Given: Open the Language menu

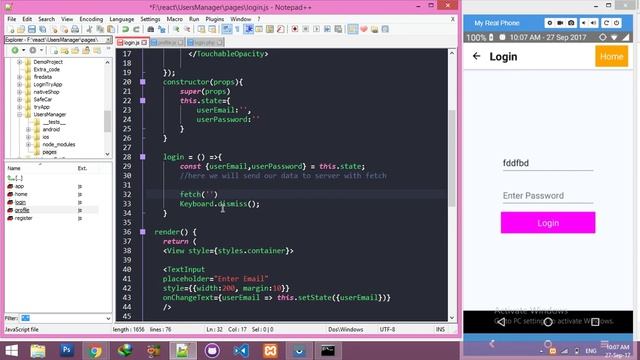Looking at the screenshot, I should (x=122, y=19).
